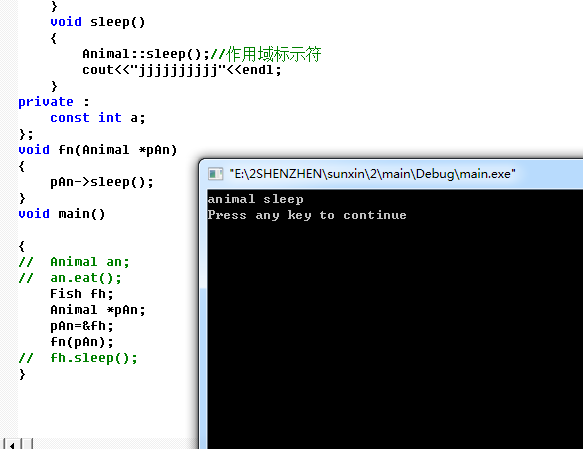
Task: Click the declaration "Animal *pAn;" inside main
Action: tap(98, 310)
